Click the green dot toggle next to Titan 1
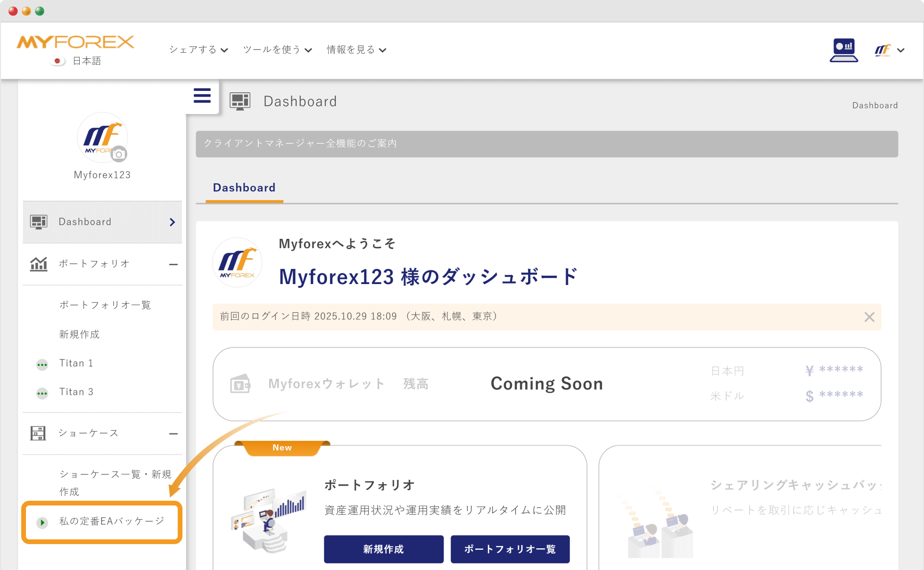The image size is (924, 570). 42,364
